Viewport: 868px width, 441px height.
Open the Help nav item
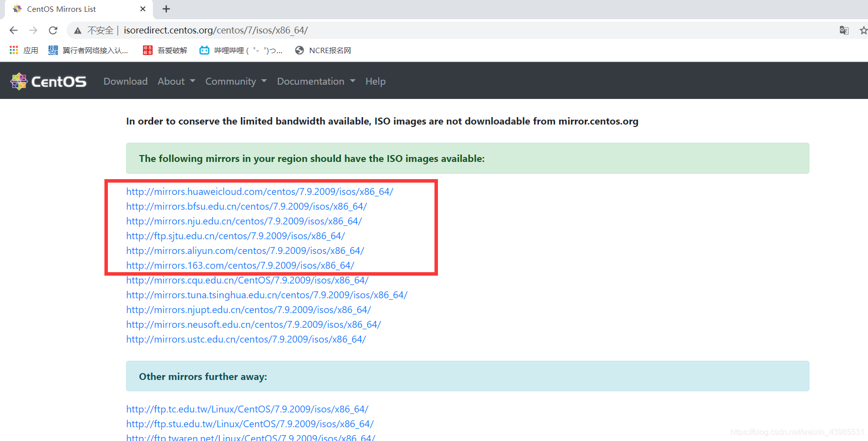point(375,81)
